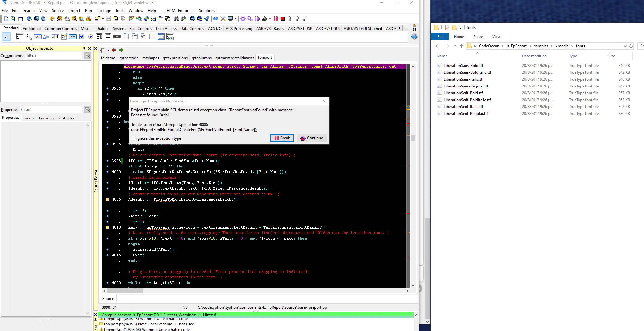Click the Save file toolbar icon
644x331 pixels.
point(108,19)
